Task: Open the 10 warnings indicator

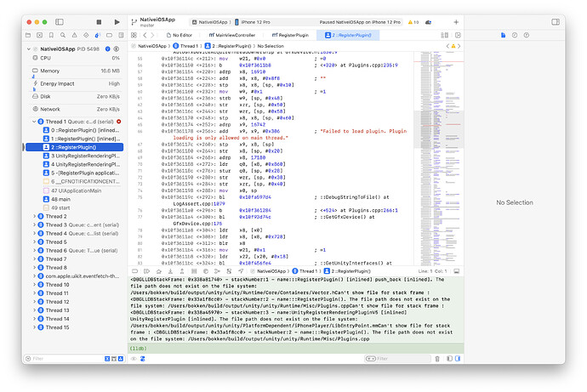Action: coord(413,22)
